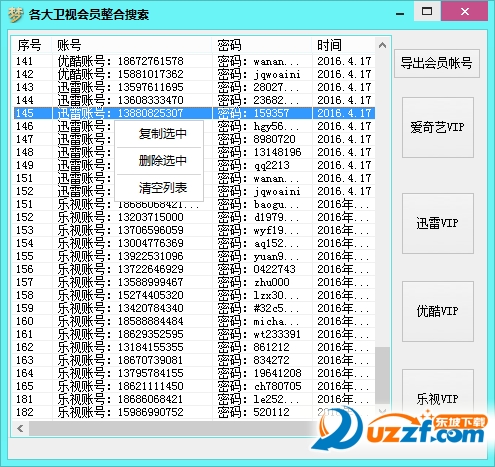This screenshot has width=495, height=467.
Task: Click password cell 0422743
Action: click(x=262, y=269)
